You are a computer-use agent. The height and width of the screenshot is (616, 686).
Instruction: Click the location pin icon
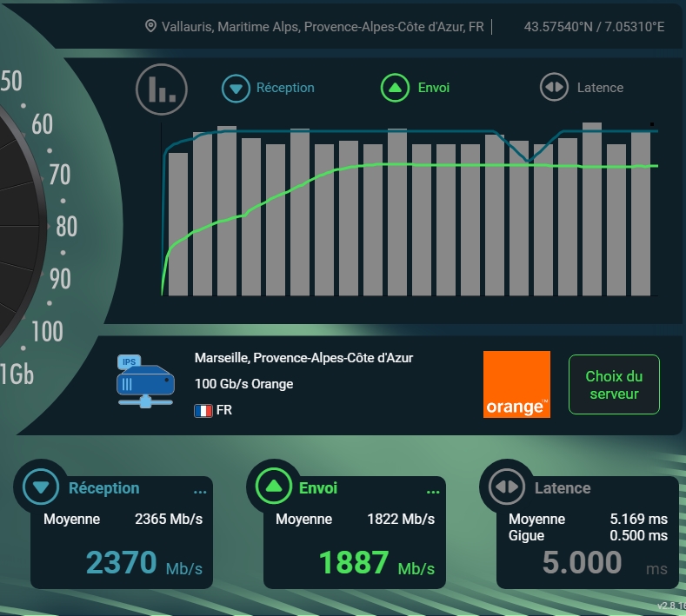tap(150, 26)
